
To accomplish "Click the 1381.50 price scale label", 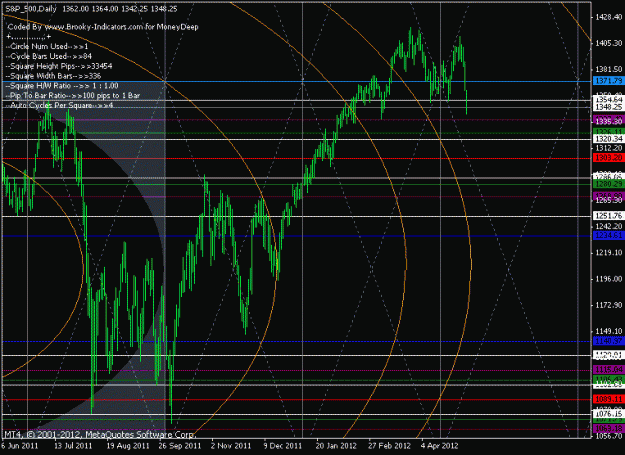I will [x=609, y=69].
